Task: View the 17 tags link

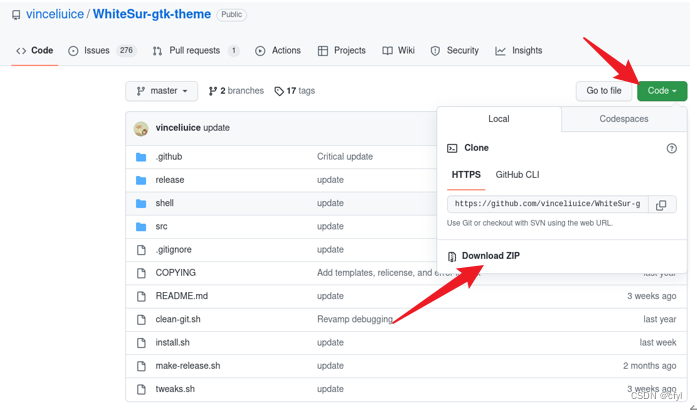Action: (x=294, y=91)
